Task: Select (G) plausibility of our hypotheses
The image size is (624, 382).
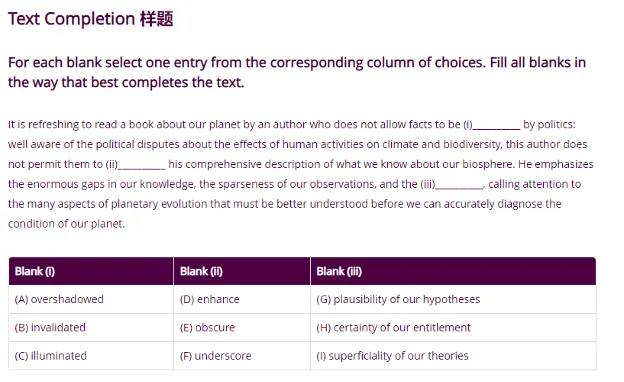Action: 398,299
